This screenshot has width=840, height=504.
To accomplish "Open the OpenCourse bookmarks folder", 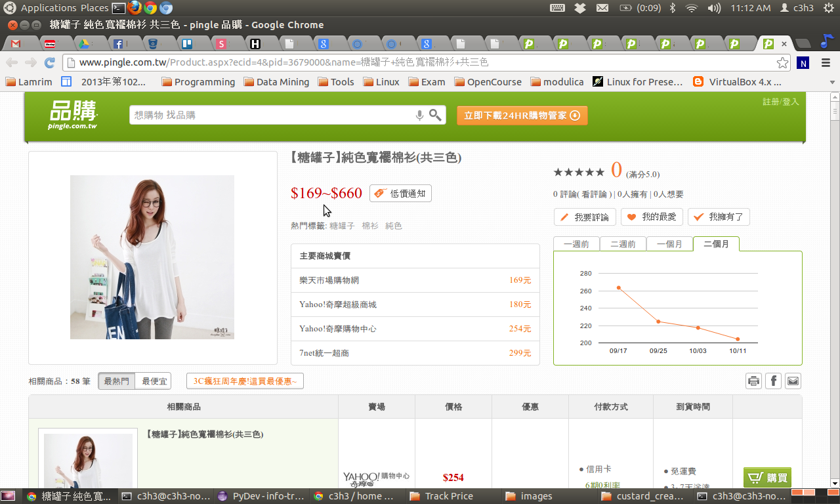I will [488, 82].
